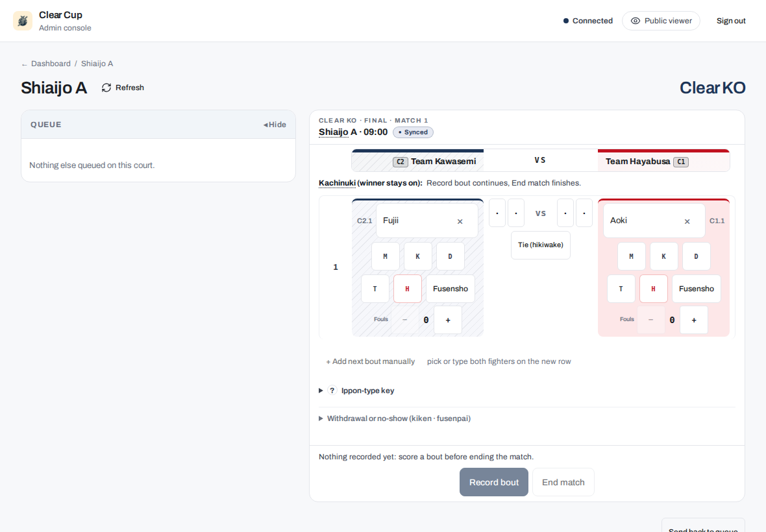Clear the Fujii fighter with its X
The height and width of the screenshot is (532, 766).
click(460, 222)
